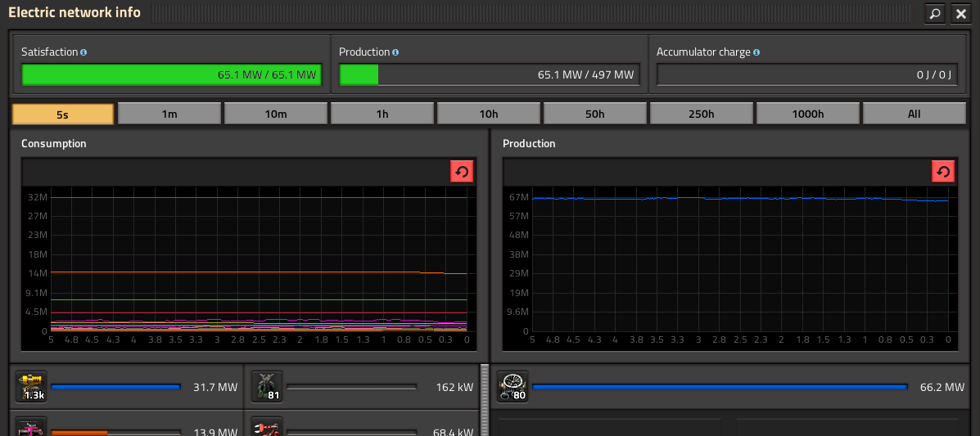Screen dimensions: 980x436
Task: Click the info icon next to Accumulator charge
Action: coord(756,52)
